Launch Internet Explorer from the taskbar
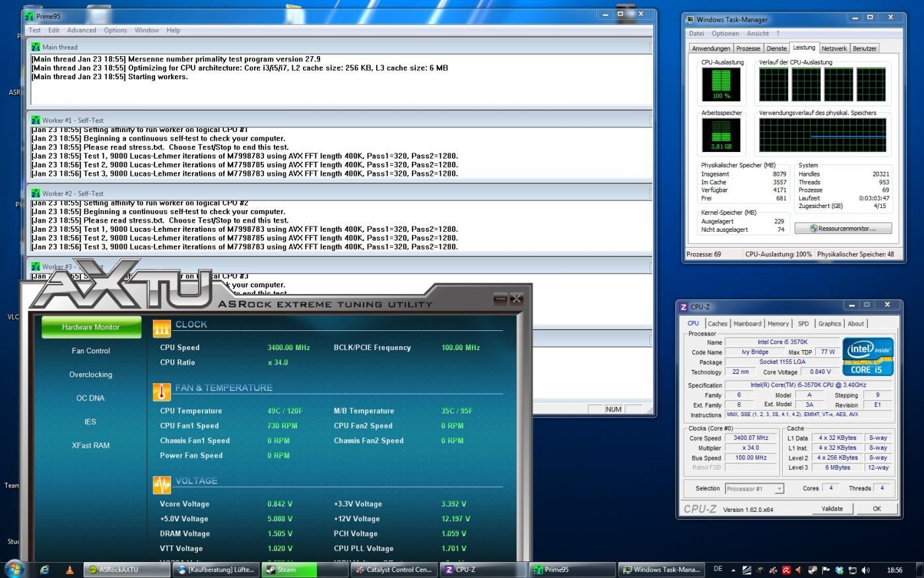The image size is (924, 578). pyautogui.click(x=45, y=569)
